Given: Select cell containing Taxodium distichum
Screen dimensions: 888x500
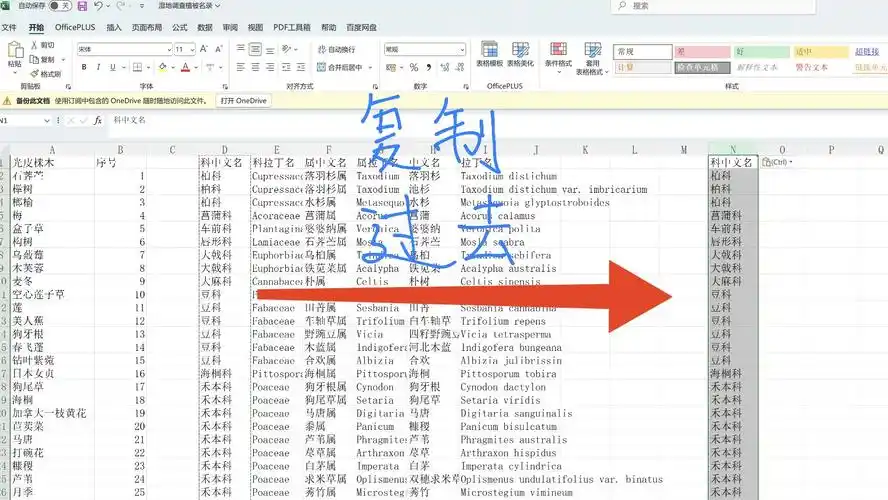Looking at the screenshot, I should [x=509, y=176].
